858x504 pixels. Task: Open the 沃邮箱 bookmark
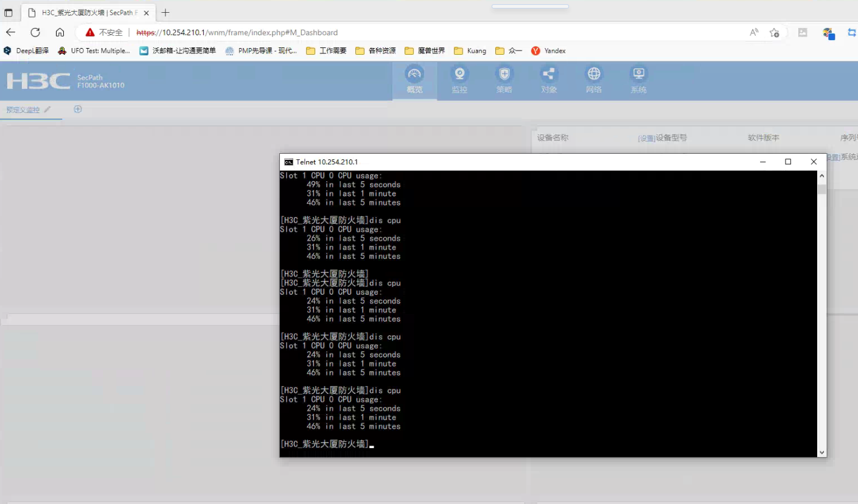178,51
